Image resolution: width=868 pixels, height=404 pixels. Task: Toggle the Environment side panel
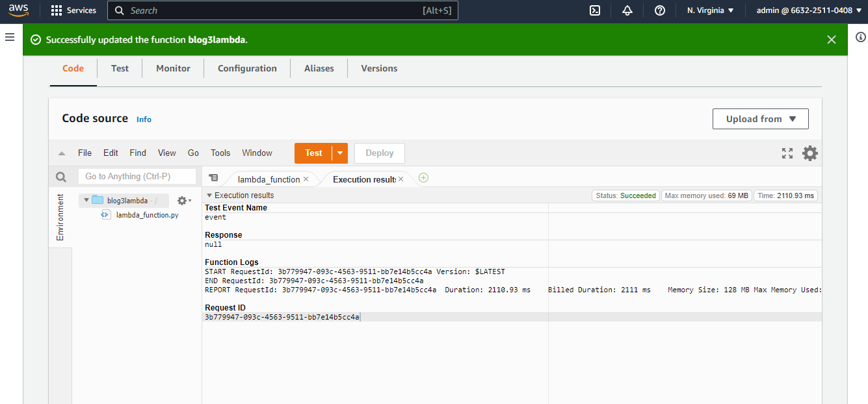click(x=60, y=216)
